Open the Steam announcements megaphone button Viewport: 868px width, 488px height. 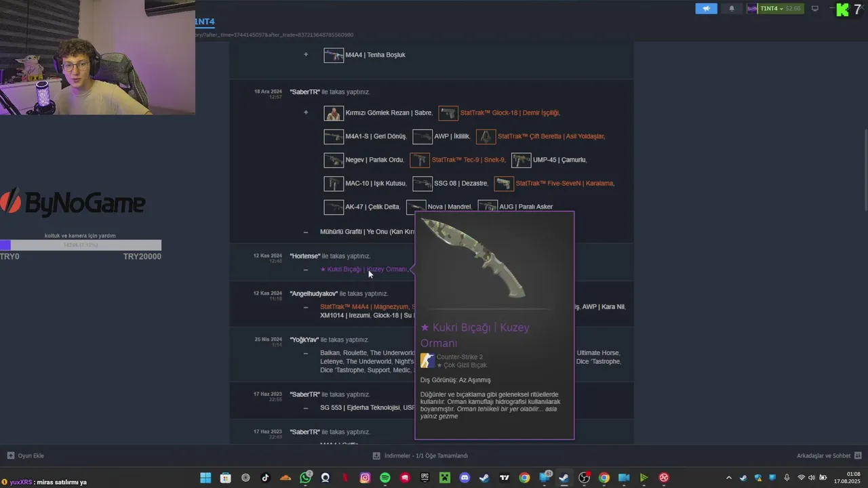click(x=706, y=9)
